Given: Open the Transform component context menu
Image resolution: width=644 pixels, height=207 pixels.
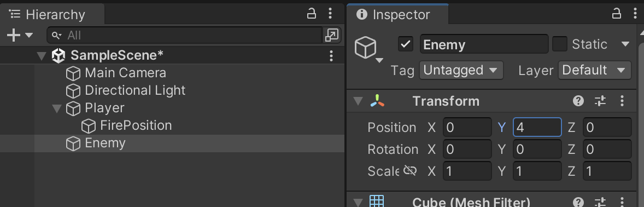Looking at the screenshot, I should click(622, 101).
